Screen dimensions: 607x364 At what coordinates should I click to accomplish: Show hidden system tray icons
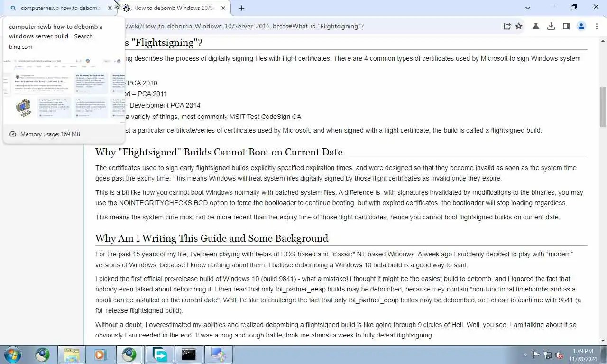(x=524, y=355)
